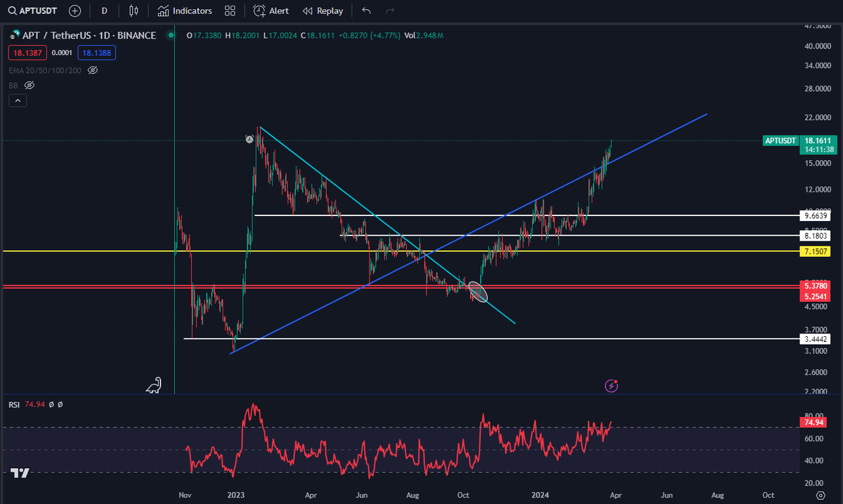843x504 pixels.
Task: Open the D timeframe interval selector
Action: [105, 11]
